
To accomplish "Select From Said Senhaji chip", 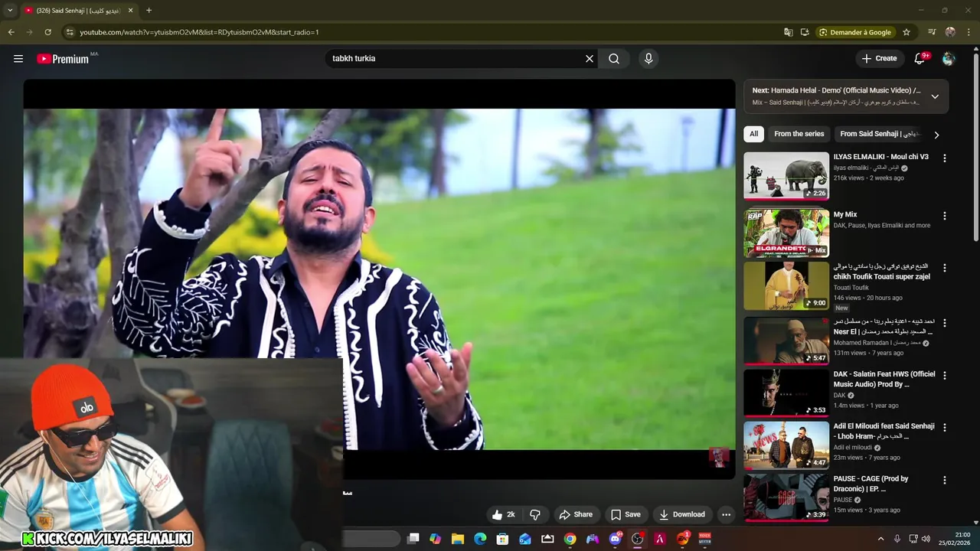I will (879, 134).
